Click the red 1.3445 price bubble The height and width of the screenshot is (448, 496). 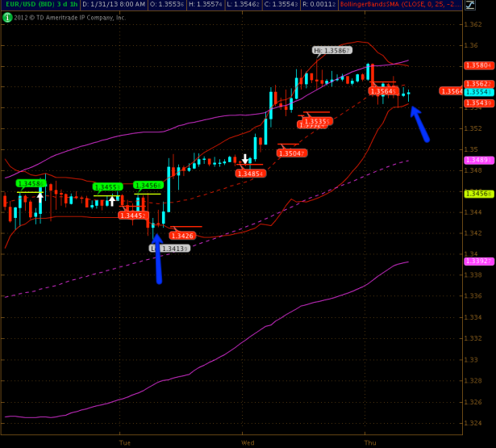[133, 216]
